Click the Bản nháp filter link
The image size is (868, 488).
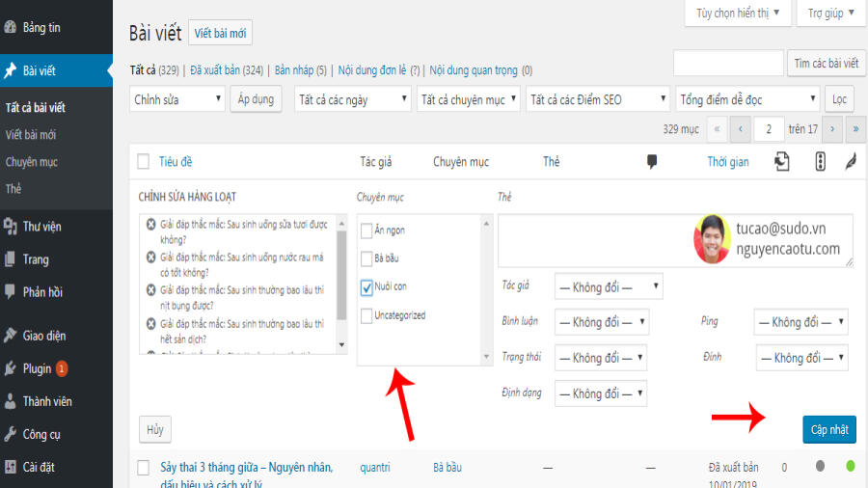point(301,70)
